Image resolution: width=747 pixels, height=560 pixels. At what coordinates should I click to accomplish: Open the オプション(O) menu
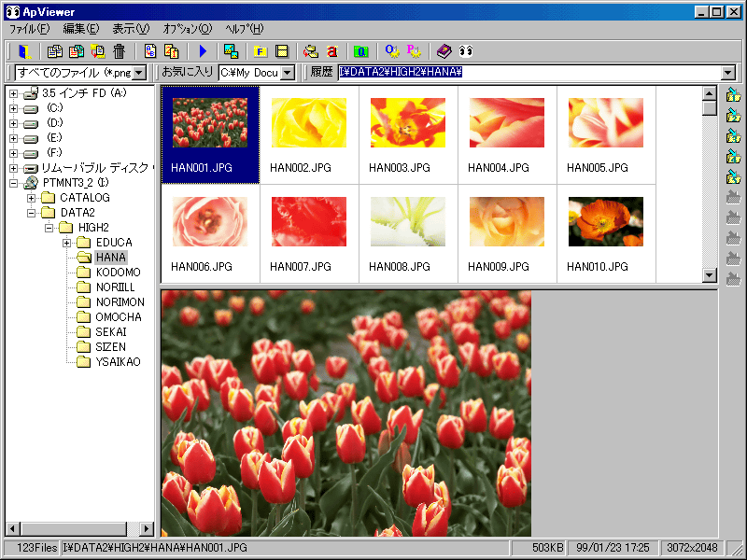pyautogui.click(x=188, y=29)
